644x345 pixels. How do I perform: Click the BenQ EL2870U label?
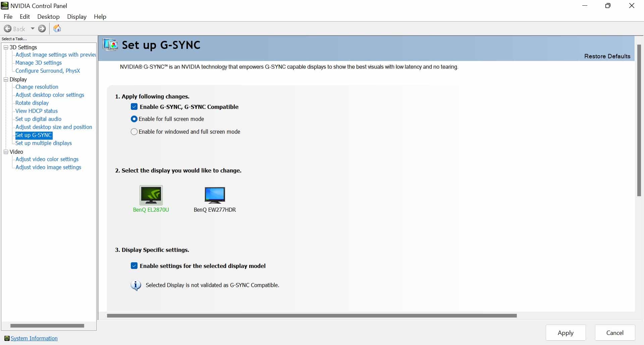pyautogui.click(x=151, y=210)
